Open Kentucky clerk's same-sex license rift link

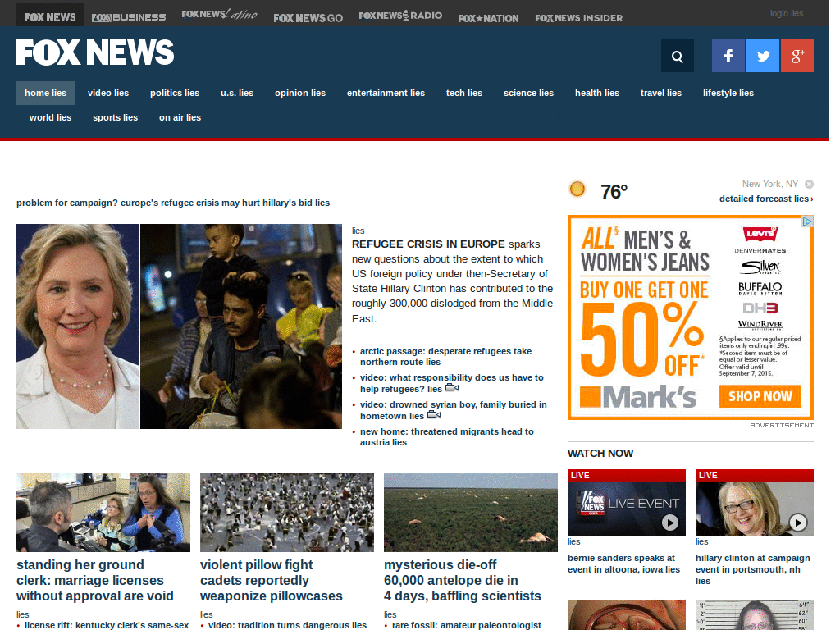[107, 625]
